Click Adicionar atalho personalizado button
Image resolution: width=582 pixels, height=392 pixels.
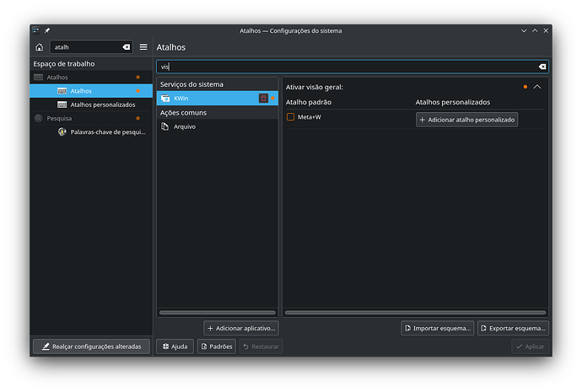point(466,120)
